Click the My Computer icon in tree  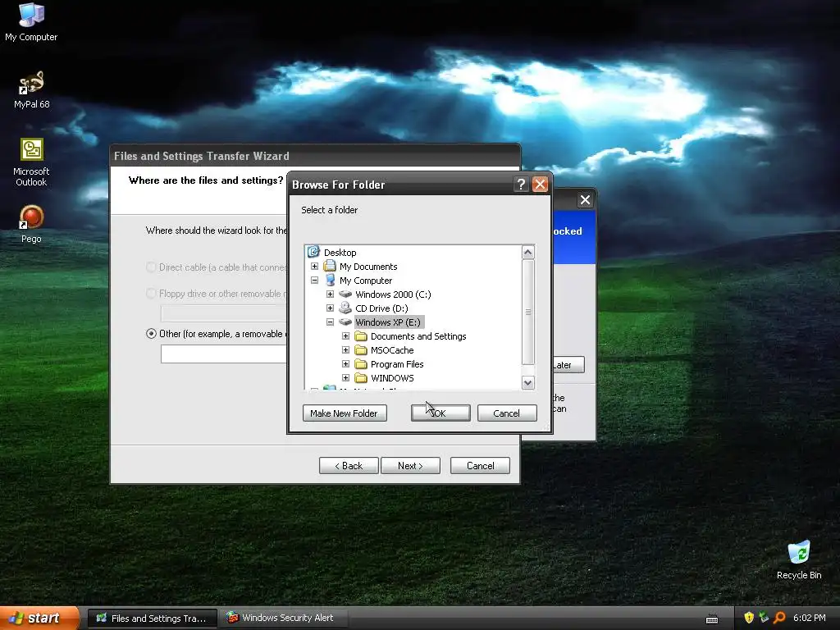click(330, 281)
